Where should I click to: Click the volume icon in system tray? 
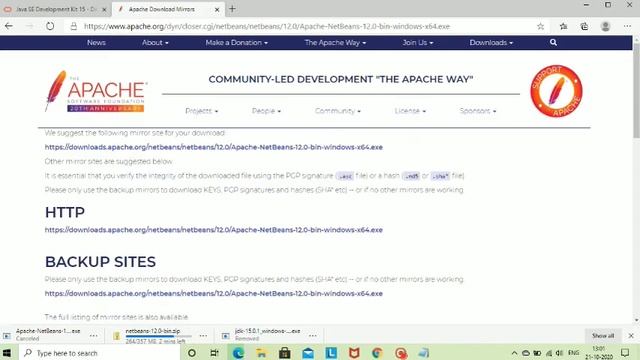(x=560, y=353)
